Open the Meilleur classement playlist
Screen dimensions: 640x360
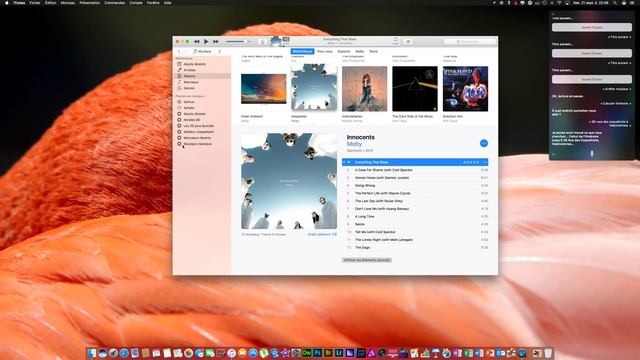point(203,132)
